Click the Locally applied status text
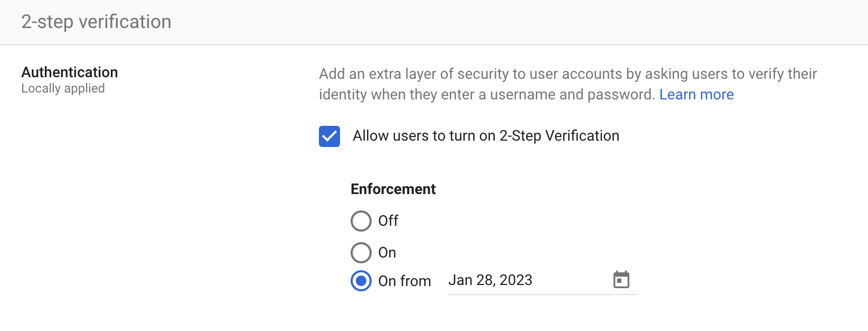 click(x=63, y=88)
